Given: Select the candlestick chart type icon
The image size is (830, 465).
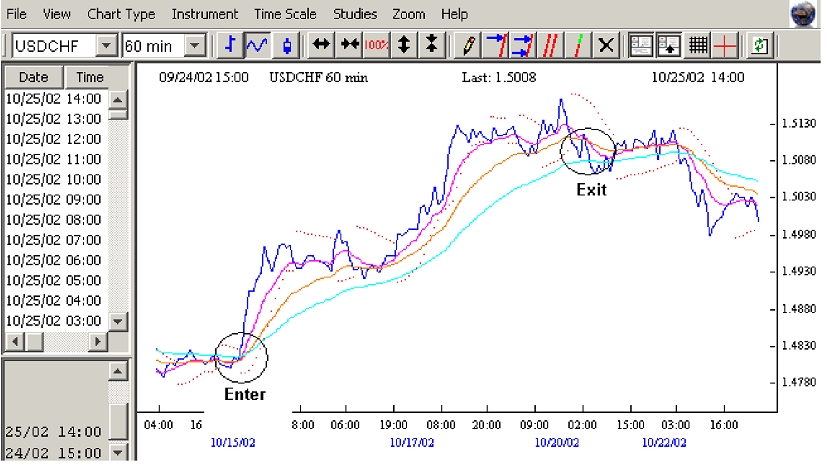Looking at the screenshot, I should click(287, 45).
